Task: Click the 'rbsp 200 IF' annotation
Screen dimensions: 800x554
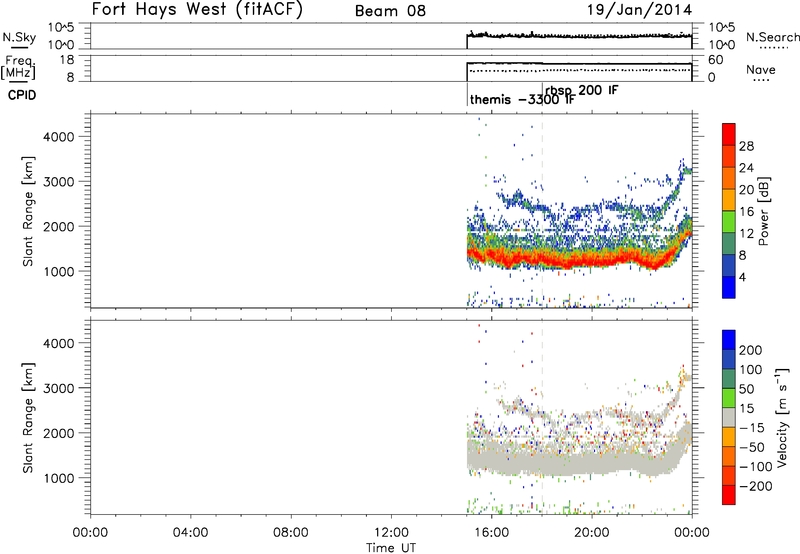Action: click(582, 90)
